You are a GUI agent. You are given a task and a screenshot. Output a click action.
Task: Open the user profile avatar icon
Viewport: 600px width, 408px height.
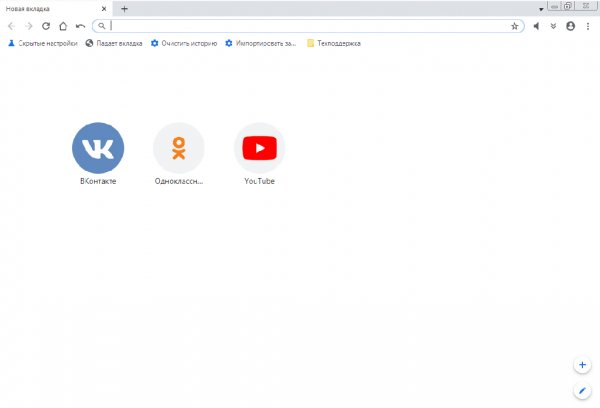[x=571, y=26]
